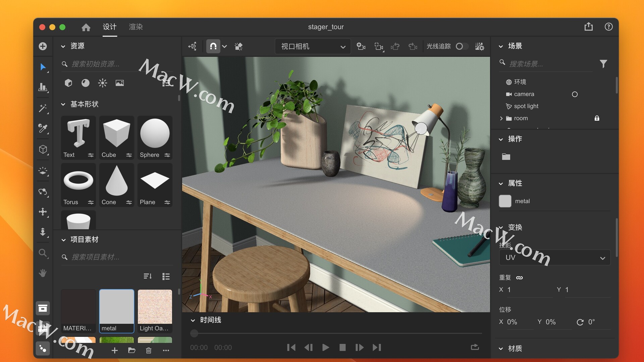This screenshot has width=644, height=362.
Task: Select the zoom magnifier tool
Action: (x=43, y=253)
